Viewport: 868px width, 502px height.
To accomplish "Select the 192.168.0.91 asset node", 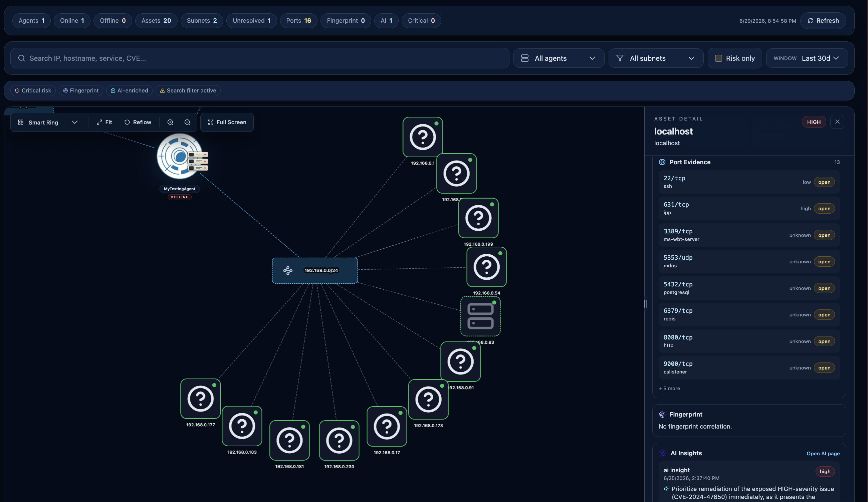I will [460, 361].
